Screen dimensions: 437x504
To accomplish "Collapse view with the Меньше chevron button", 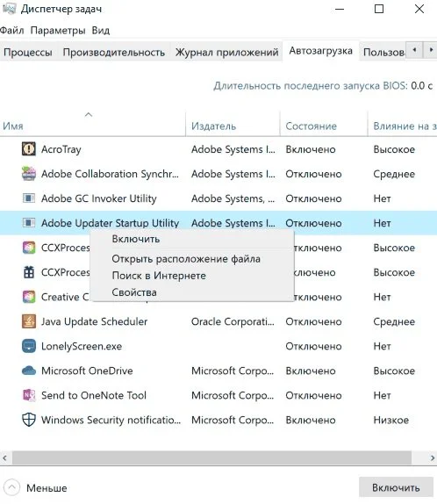I will pos(12,487).
